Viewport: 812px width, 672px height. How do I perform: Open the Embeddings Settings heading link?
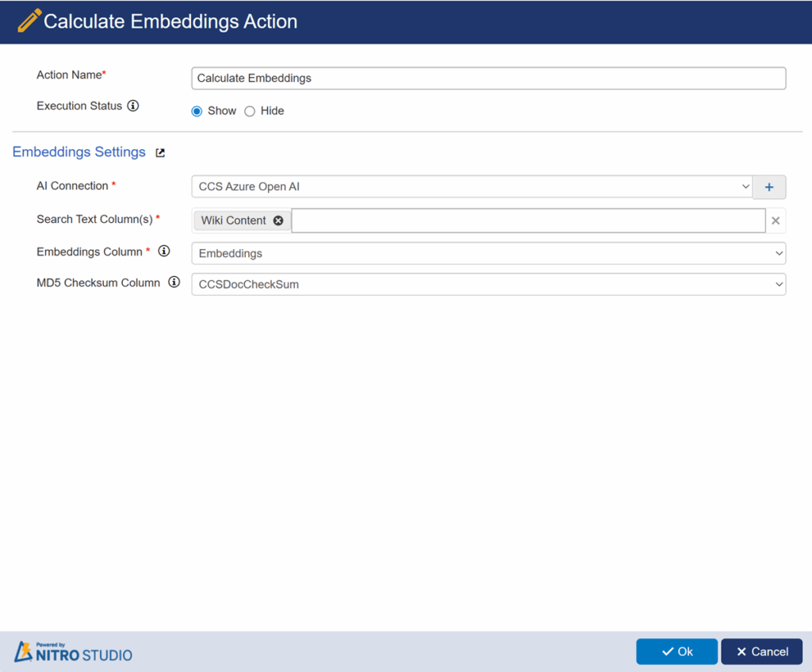(79, 152)
